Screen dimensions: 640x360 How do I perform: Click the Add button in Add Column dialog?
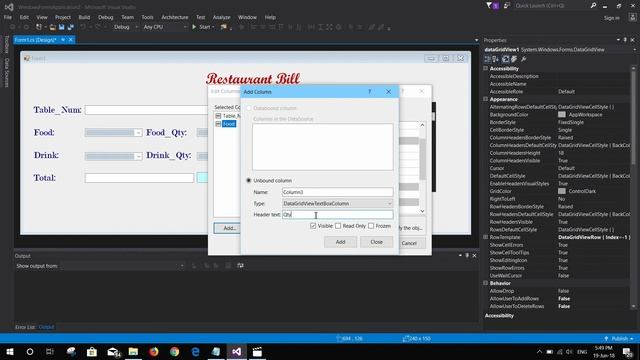pos(340,242)
